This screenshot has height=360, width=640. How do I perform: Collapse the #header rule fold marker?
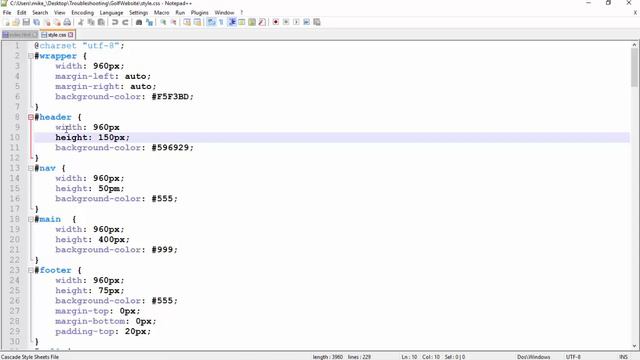pos(31,117)
